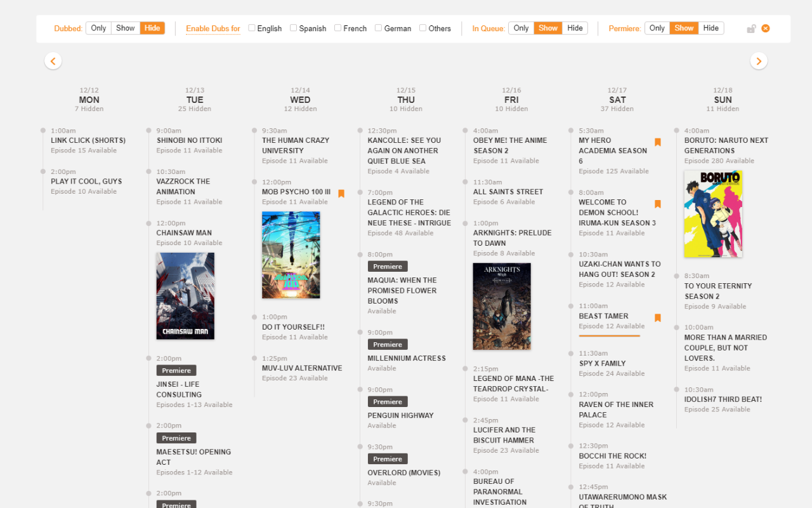Switch the In Queue filter to Hide
This screenshot has width=812, height=508.
click(575, 28)
